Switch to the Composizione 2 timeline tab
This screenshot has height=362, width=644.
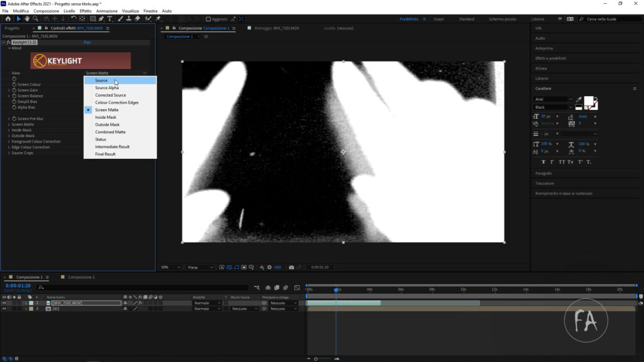81,277
